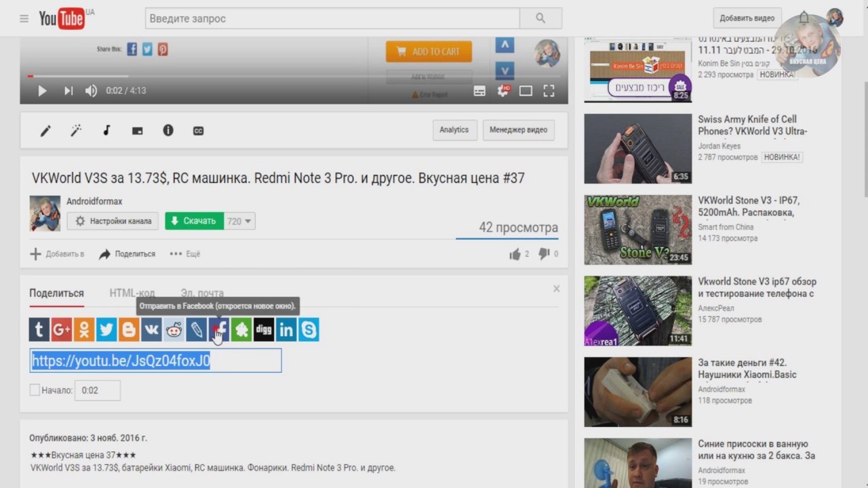This screenshot has height=488, width=868.
Task: Open the notifications bell
Action: 804,18
